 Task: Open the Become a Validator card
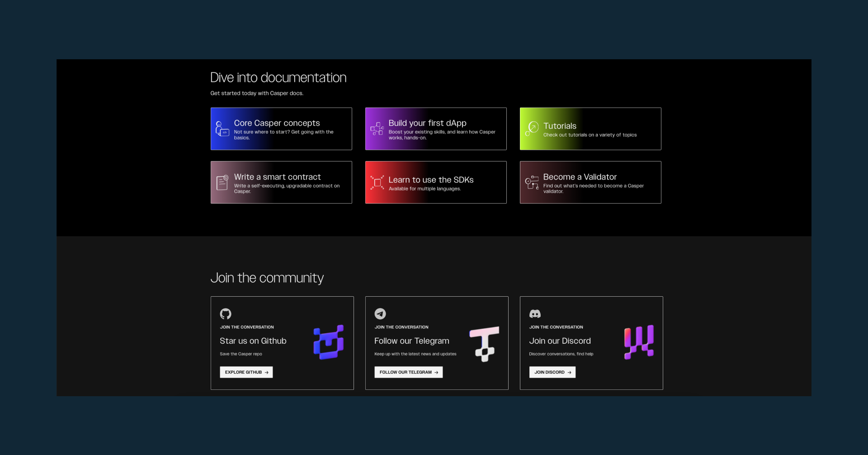click(590, 182)
